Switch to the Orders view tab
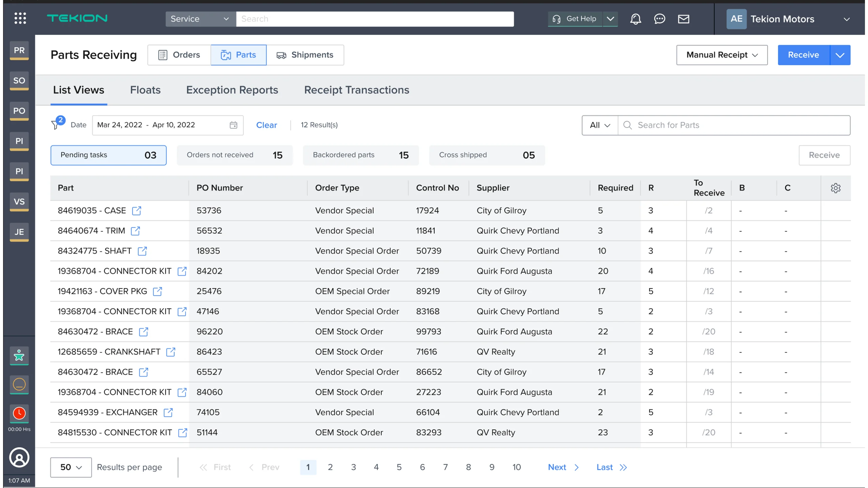The width and height of the screenshot is (868, 488). pos(179,55)
